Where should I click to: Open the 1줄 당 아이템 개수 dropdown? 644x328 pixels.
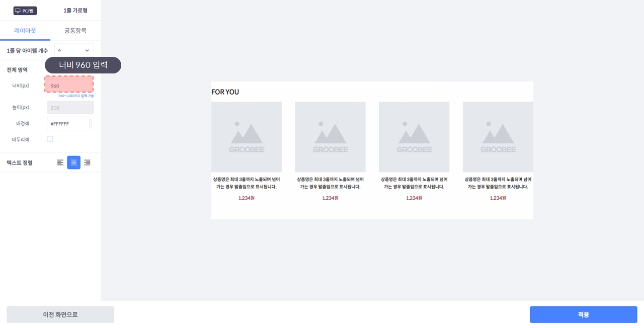(x=74, y=50)
